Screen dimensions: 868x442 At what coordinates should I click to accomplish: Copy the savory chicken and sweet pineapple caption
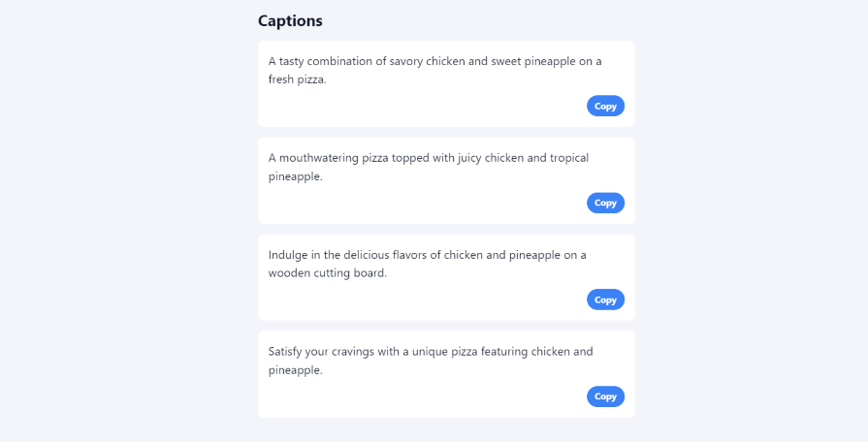pyautogui.click(x=605, y=107)
